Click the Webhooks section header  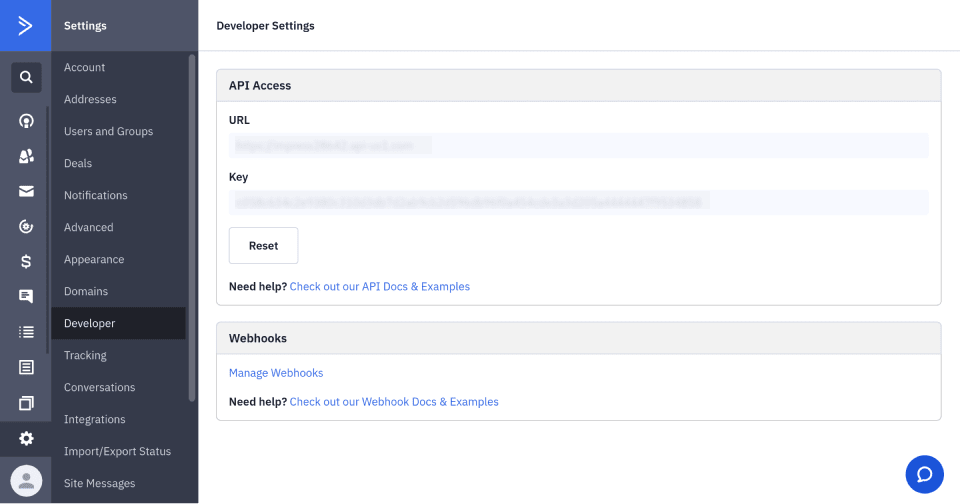point(579,339)
